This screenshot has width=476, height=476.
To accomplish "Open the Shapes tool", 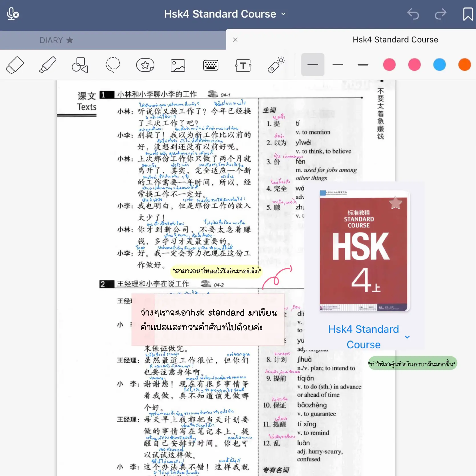I will [x=80, y=65].
